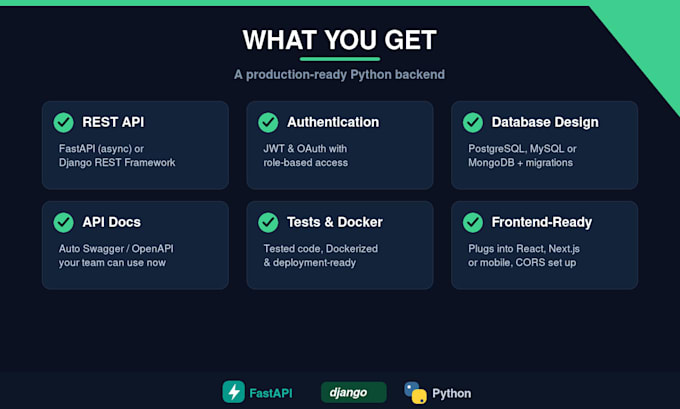The image size is (680, 409).
Task: Click the text 'FastAPI (async) or'
Action: click(101, 149)
